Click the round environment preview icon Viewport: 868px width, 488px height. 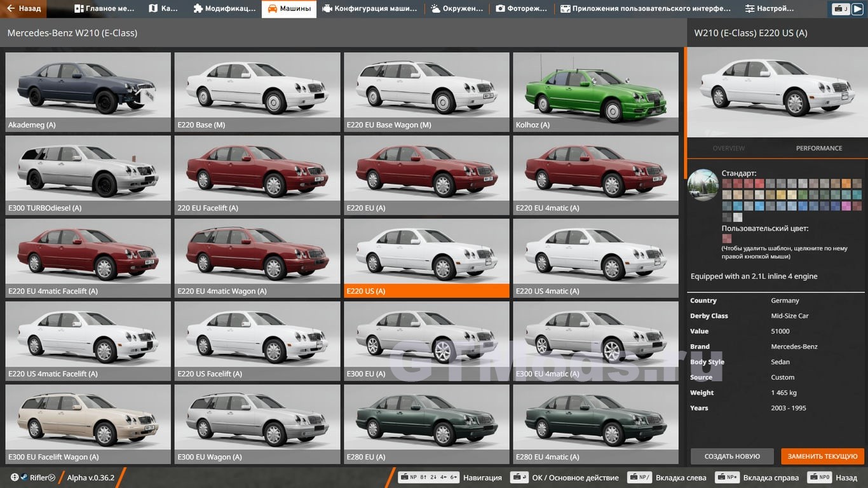click(x=703, y=185)
